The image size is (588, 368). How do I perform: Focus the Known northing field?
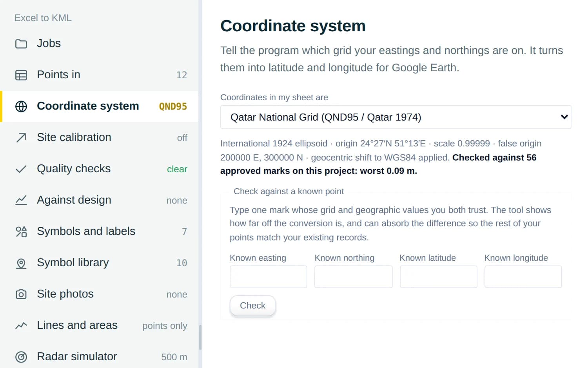click(x=353, y=277)
